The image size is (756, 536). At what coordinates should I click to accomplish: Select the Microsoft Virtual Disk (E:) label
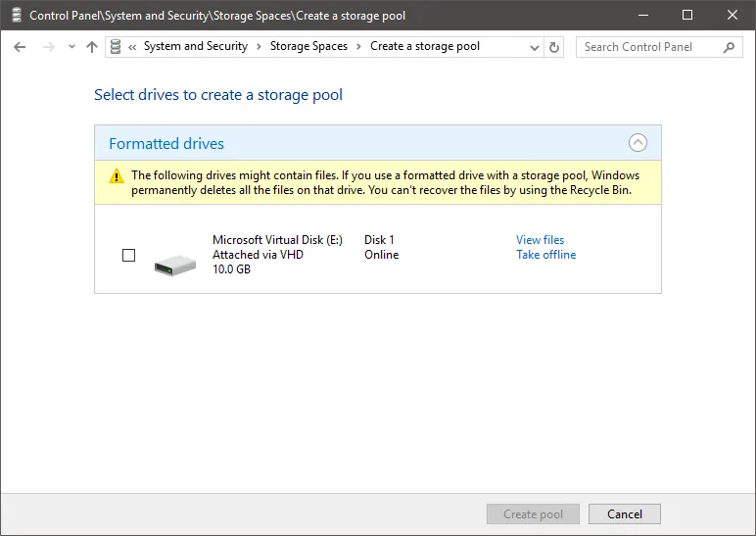point(278,240)
